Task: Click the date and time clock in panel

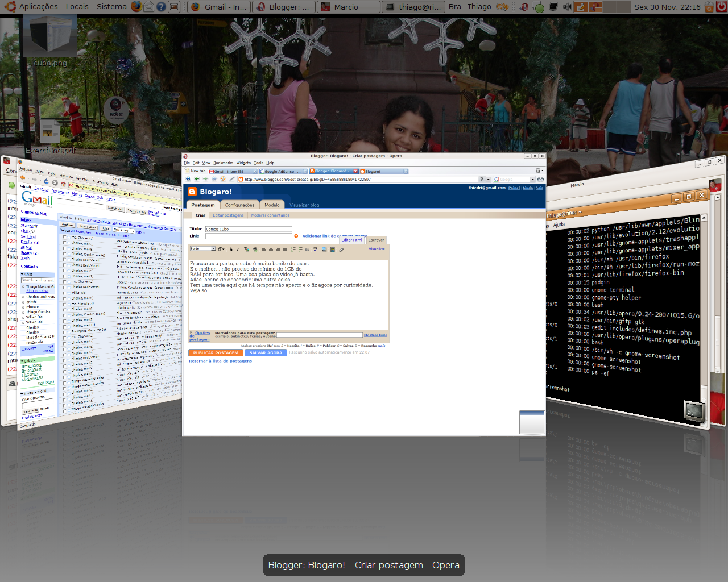Action: coord(667,7)
